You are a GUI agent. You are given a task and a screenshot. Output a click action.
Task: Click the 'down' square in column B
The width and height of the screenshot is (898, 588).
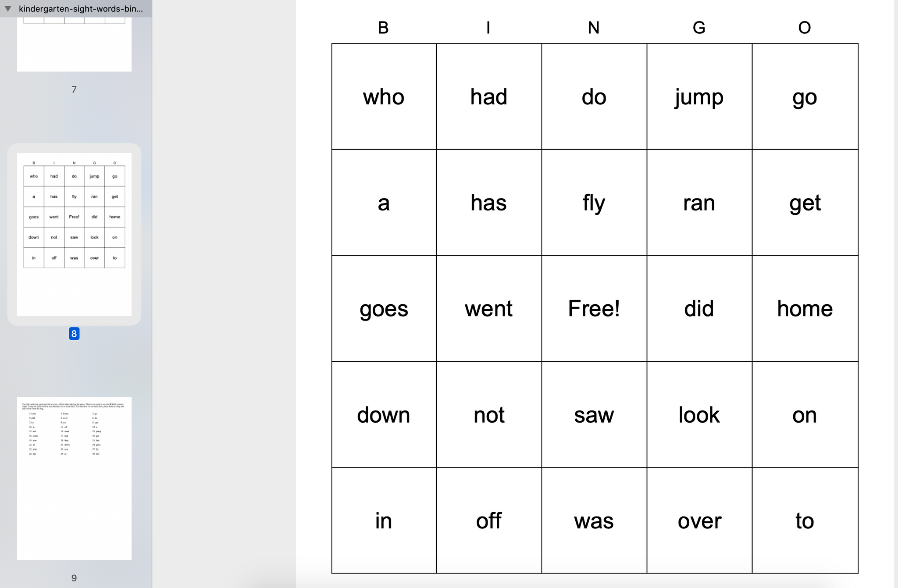coord(384,414)
